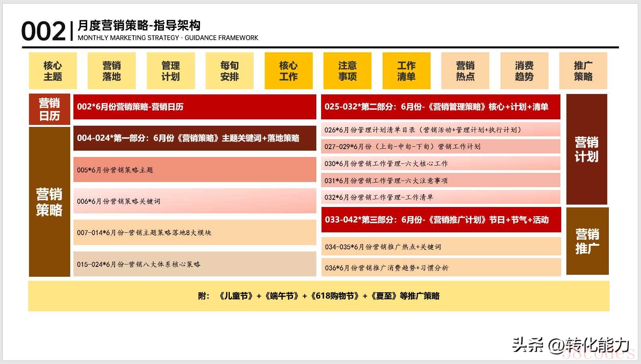Viewport: 641px width, 364px height.
Task: Select the 025-032*第二部分 heading bar
Action: pyautogui.click(x=441, y=107)
